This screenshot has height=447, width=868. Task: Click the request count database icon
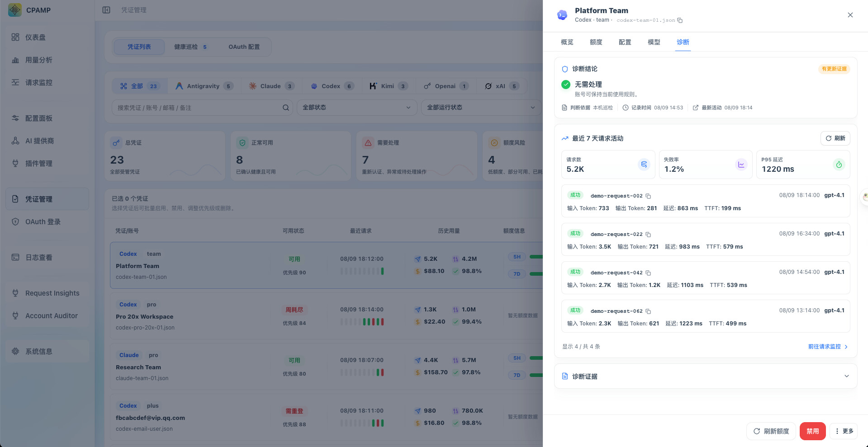click(644, 165)
